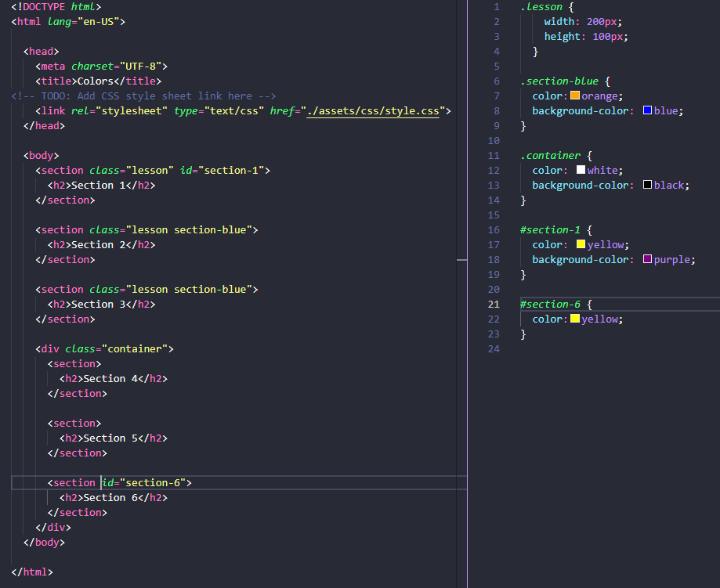Click the .container selector in CSS
The width and height of the screenshot is (720, 588).
point(551,156)
